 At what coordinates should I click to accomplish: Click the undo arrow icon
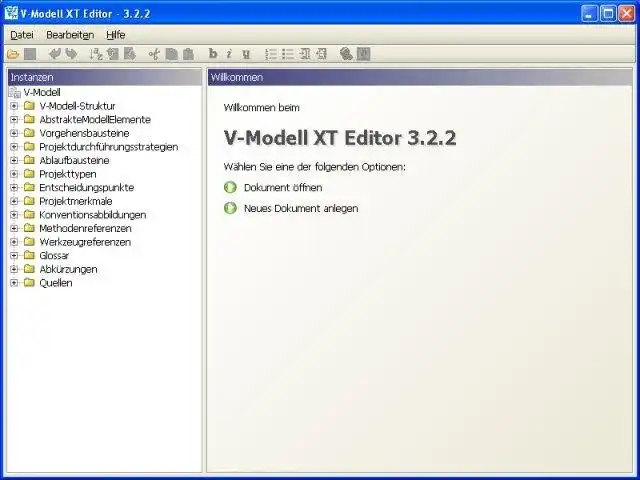click(55, 54)
